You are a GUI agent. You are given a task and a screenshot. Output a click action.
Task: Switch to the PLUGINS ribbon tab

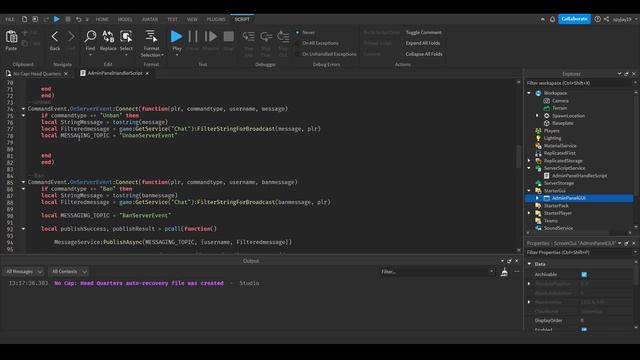[x=216, y=19]
